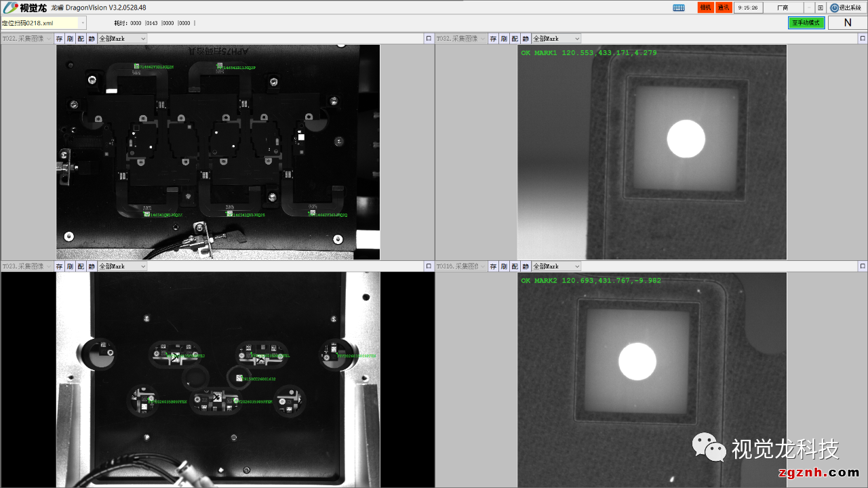The width and height of the screenshot is (868, 488).
Task: Switch to manual mode with 至手动模式
Action: [806, 22]
